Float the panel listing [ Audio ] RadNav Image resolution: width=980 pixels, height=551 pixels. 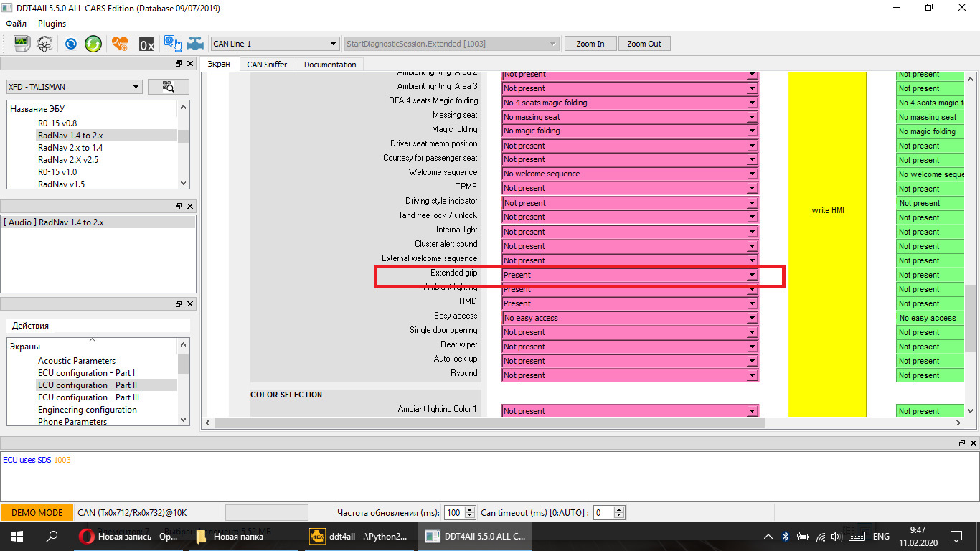(179, 206)
